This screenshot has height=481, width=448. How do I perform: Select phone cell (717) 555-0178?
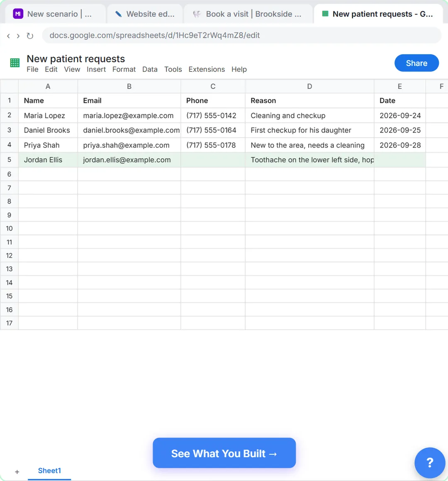coord(213,145)
